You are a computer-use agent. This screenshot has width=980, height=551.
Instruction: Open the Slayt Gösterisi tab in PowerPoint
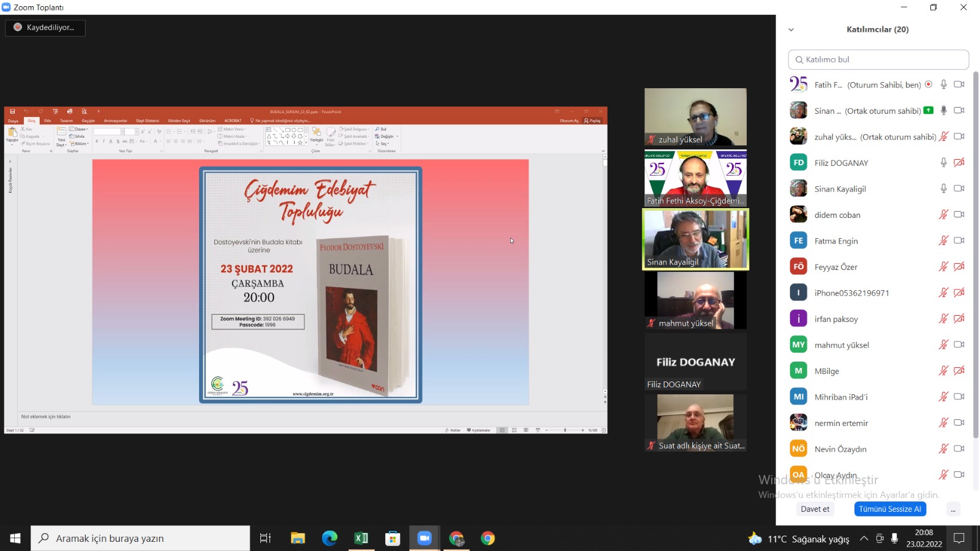point(148,121)
